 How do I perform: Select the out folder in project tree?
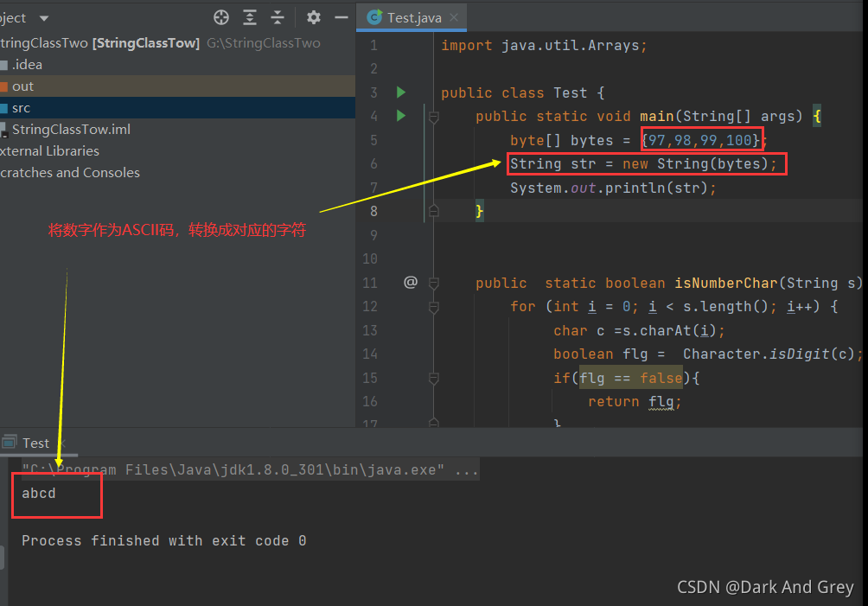(x=177, y=86)
